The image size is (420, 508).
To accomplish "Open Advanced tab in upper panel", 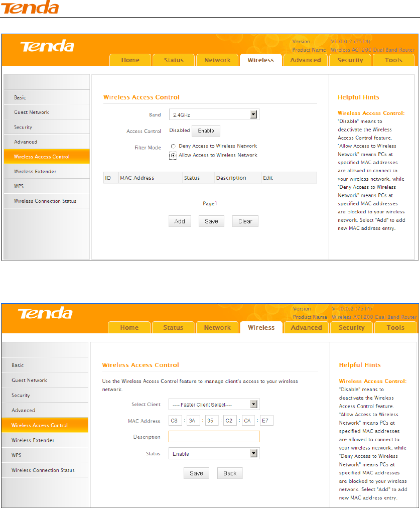I will (x=306, y=60).
